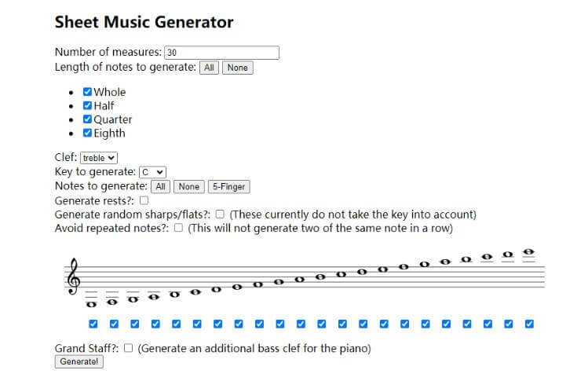This screenshot has width=588, height=381.
Task: Enable random sharps/flats checkbox
Action: (x=221, y=214)
